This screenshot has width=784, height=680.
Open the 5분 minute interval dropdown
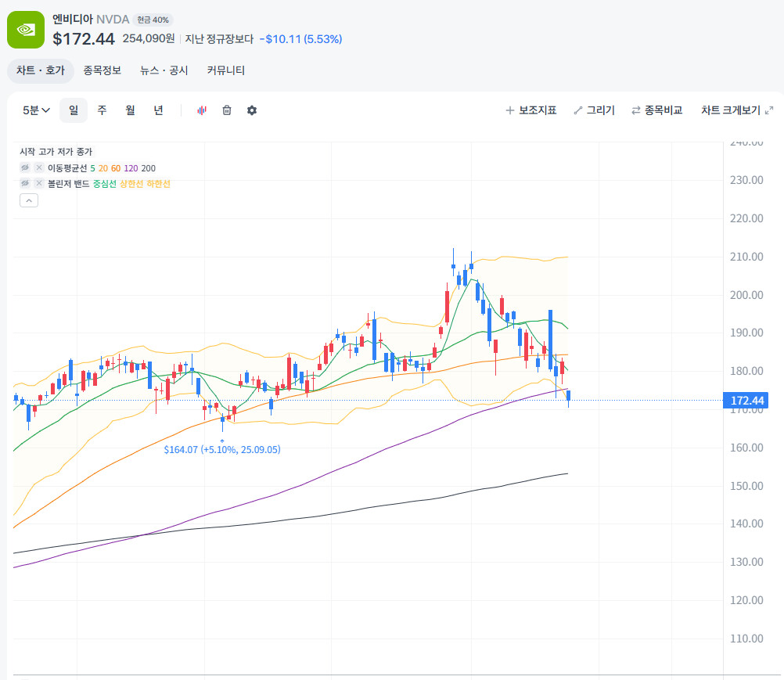pos(36,110)
